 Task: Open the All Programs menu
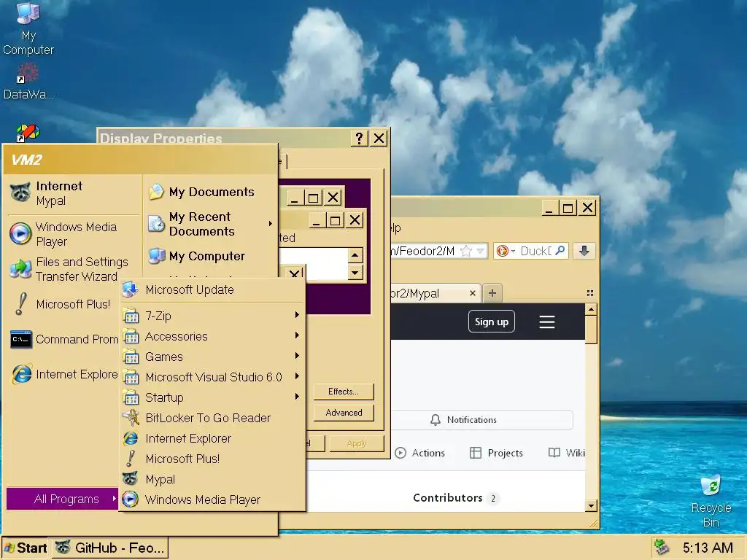[63, 499]
